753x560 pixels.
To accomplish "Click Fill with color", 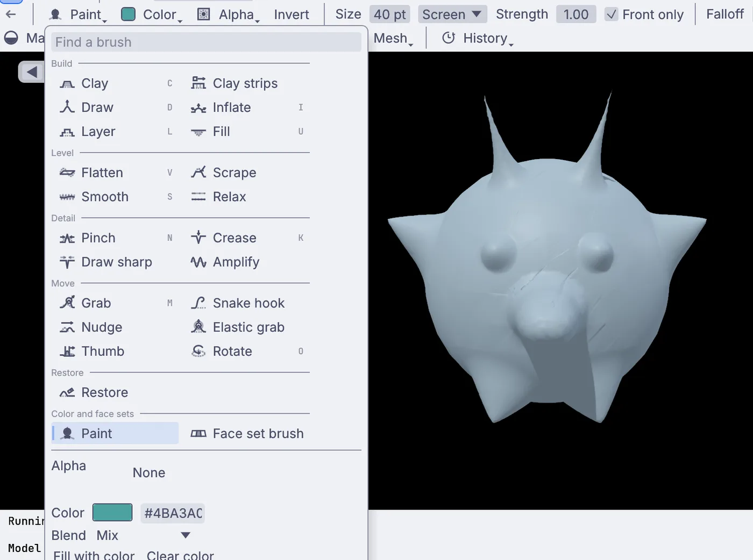I will point(94,555).
